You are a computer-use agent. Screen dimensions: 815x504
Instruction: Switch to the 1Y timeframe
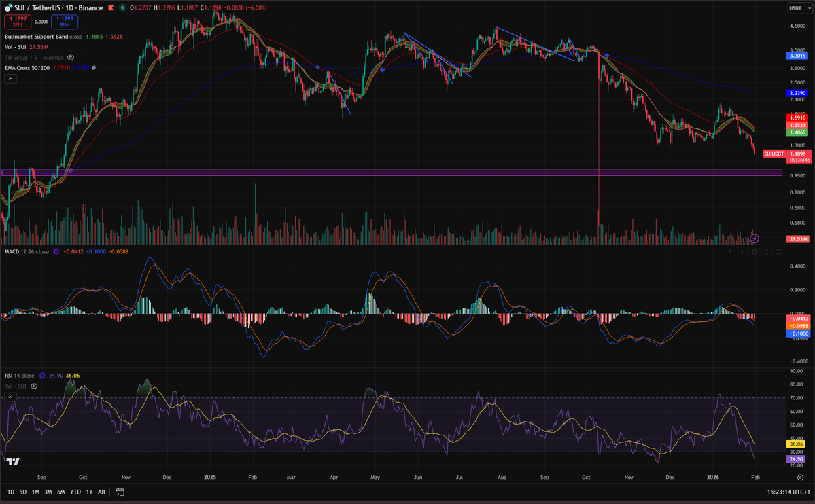(x=88, y=491)
